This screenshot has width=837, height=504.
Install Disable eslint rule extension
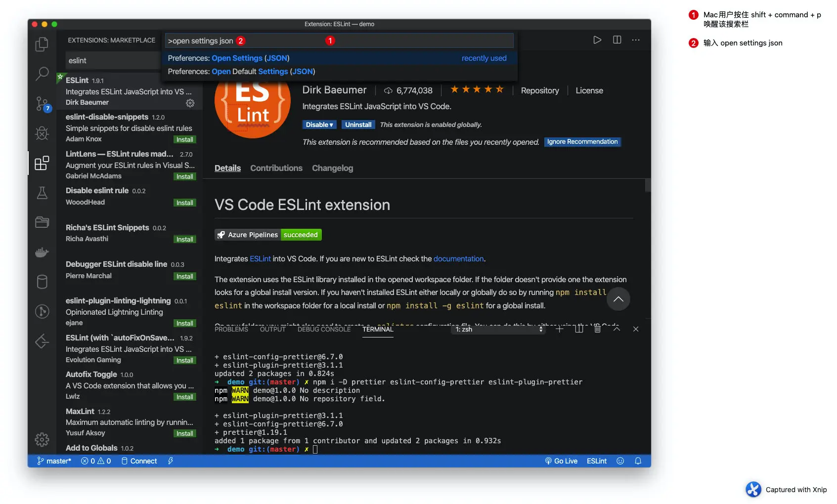[x=185, y=203]
